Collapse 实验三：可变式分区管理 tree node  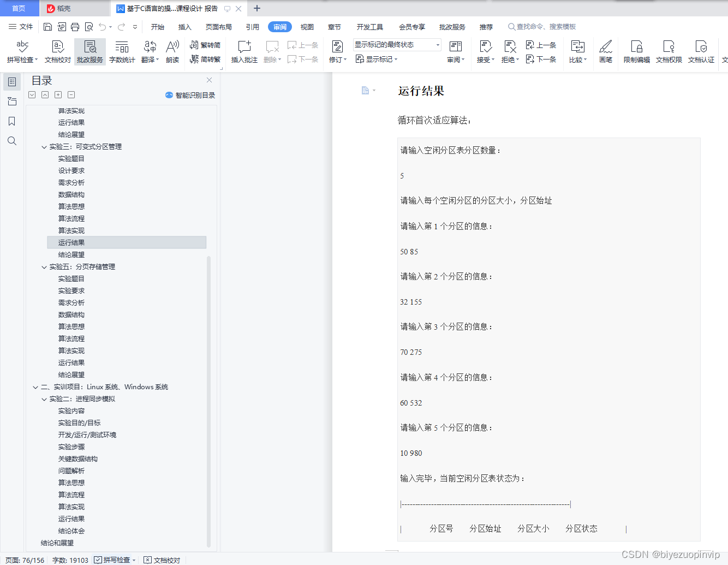click(44, 147)
